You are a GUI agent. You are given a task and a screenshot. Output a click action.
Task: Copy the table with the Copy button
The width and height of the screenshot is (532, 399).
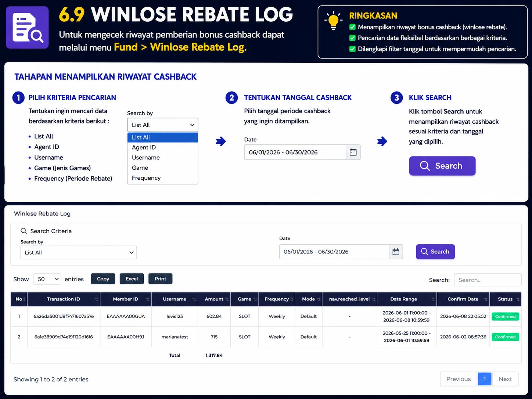pyautogui.click(x=103, y=279)
